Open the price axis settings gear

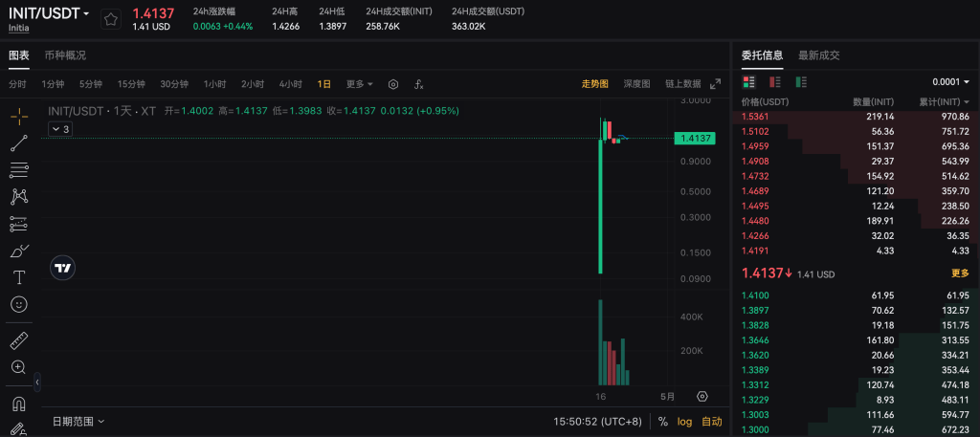pos(702,397)
